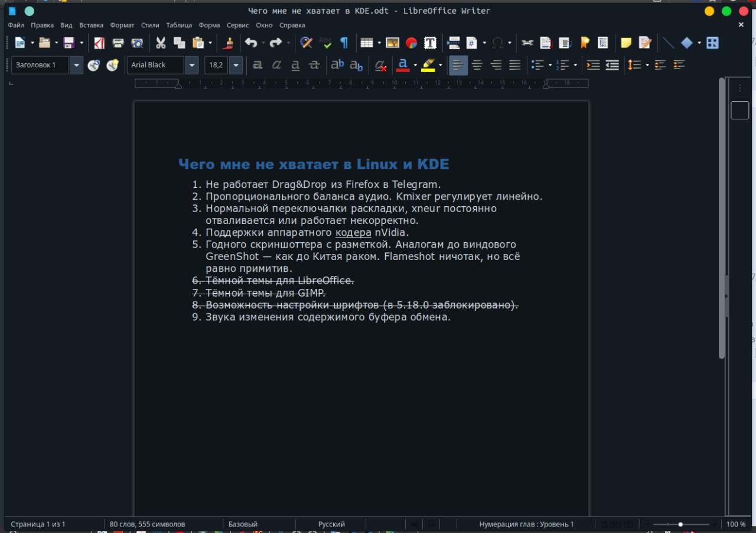756x533 pixels.
Task: Expand the line spacing dropdown
Action: [x=647, y=65]
